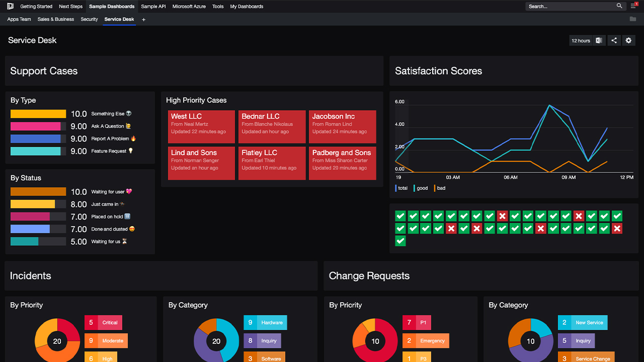Viewport: 644px width, 362px height.
Task: Switch to the Security dashboard tab
Action: click(x=89, y=19)
